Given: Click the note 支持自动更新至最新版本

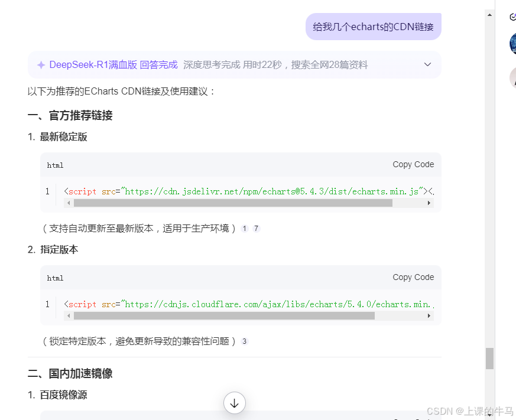Looking at the screenshot, I should [x=139, y=228].
